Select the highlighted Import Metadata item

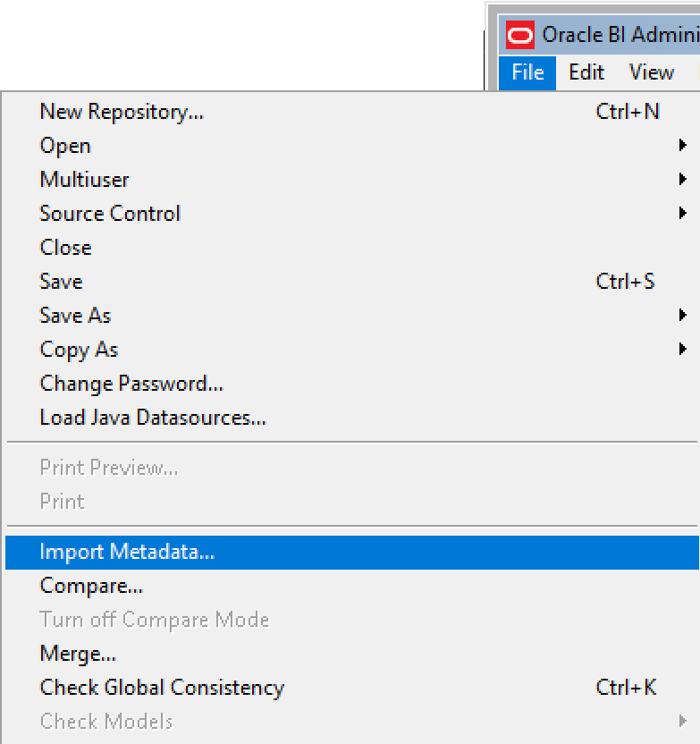127,553
